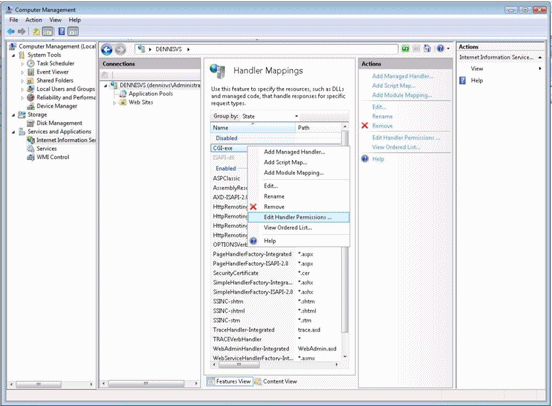Click the DENNISVS address bar field
This screenshot has height=406, width=552.
(x=266, y=49)
